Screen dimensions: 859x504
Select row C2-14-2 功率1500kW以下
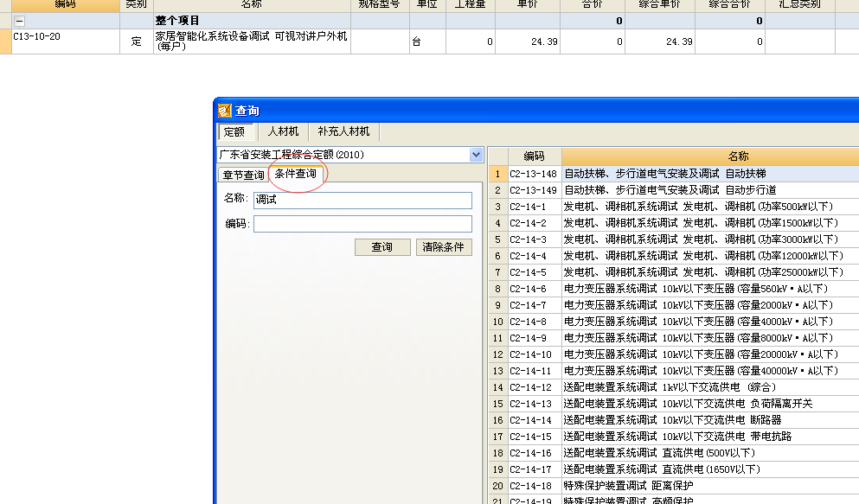[x=674, y=223]
